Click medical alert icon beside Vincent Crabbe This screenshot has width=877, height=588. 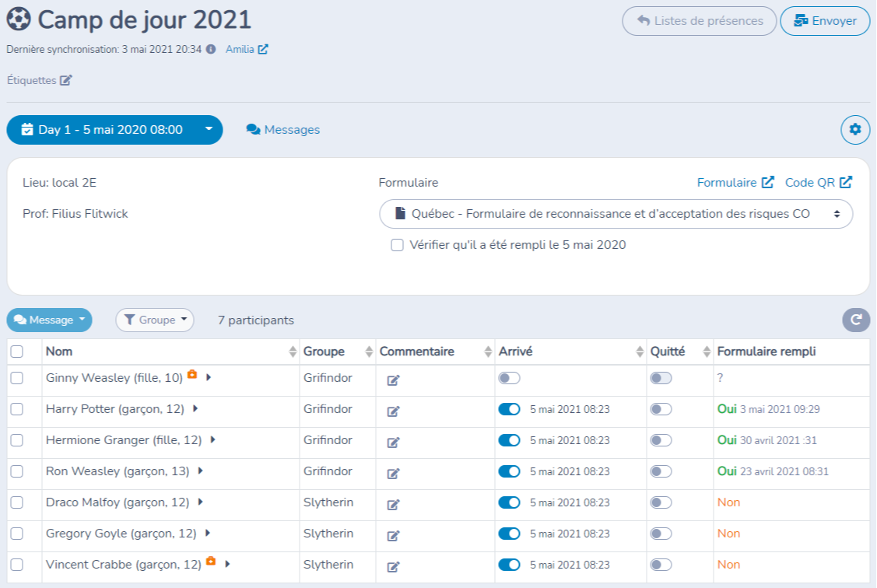coord(211,561)
